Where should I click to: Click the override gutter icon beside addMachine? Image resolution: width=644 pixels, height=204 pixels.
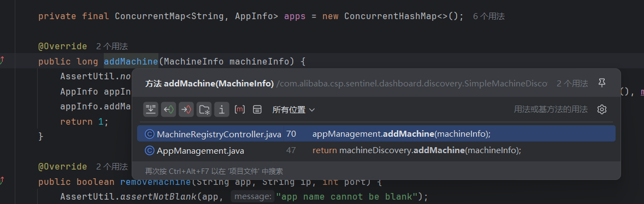pyautogui.click(x=2, y=61)
